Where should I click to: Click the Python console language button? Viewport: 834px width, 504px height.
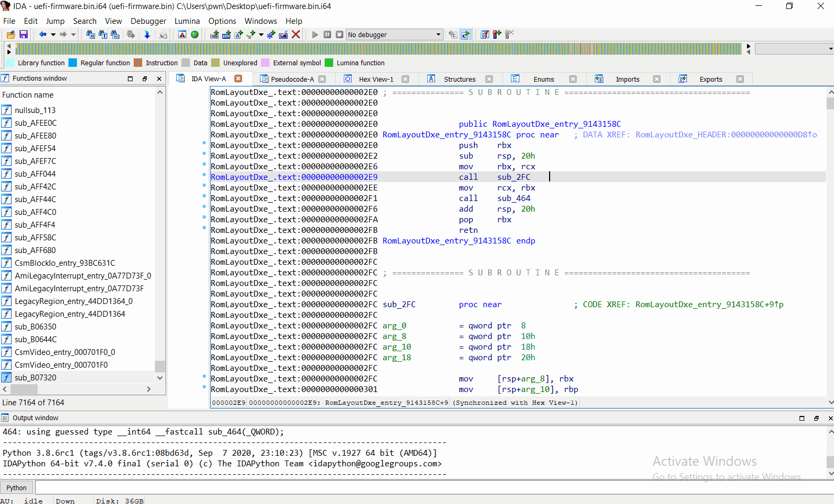16,488
